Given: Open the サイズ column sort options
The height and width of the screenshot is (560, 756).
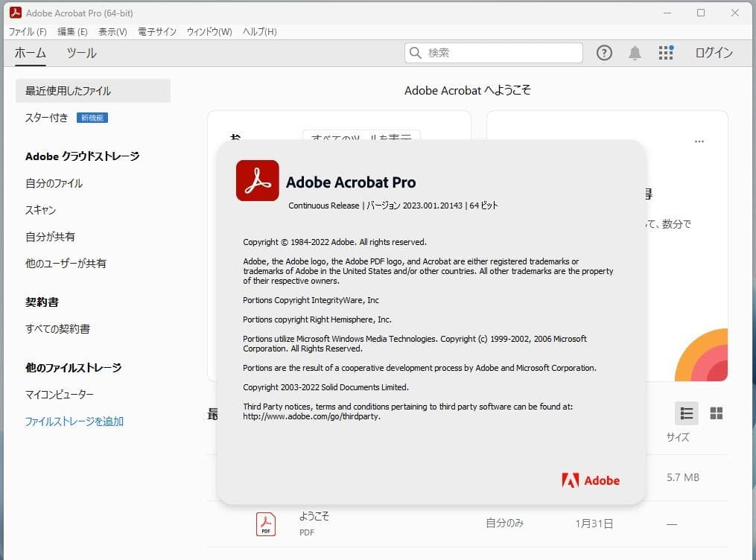Looking at the screenshot, I should pyautogui.click(x=677, y=438).
